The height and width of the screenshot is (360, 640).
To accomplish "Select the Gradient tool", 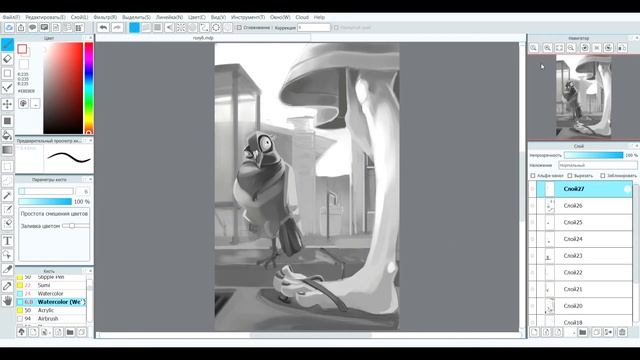I will coord(7,150).
